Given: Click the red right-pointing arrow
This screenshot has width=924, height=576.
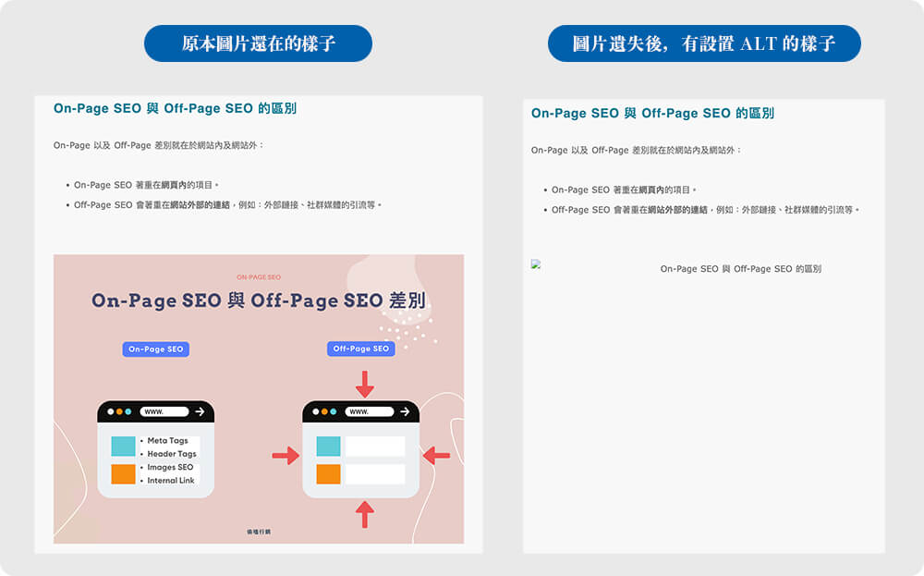Looking at the screenshot, I should click(286, 455).
